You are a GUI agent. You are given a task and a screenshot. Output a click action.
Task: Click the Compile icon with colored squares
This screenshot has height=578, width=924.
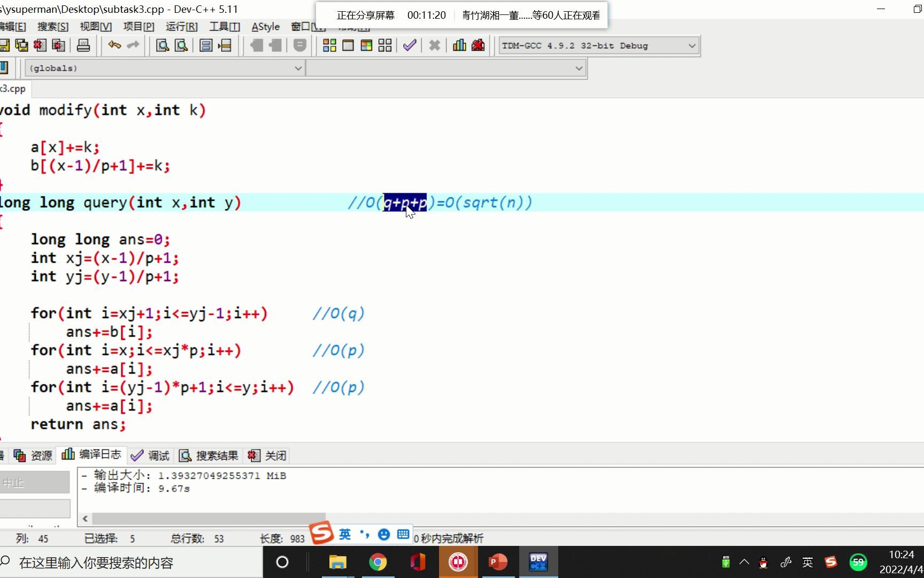(x=329, y=45)
